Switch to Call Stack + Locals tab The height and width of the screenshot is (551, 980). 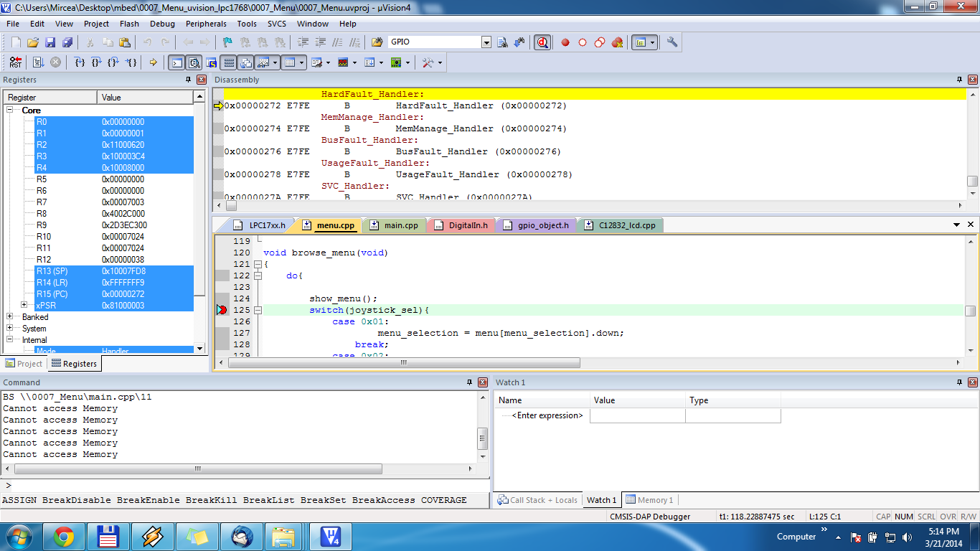[x=537, y=500]
